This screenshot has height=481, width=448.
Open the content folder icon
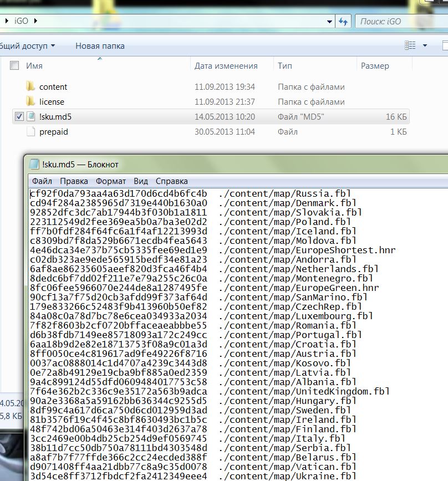(30, 86)
